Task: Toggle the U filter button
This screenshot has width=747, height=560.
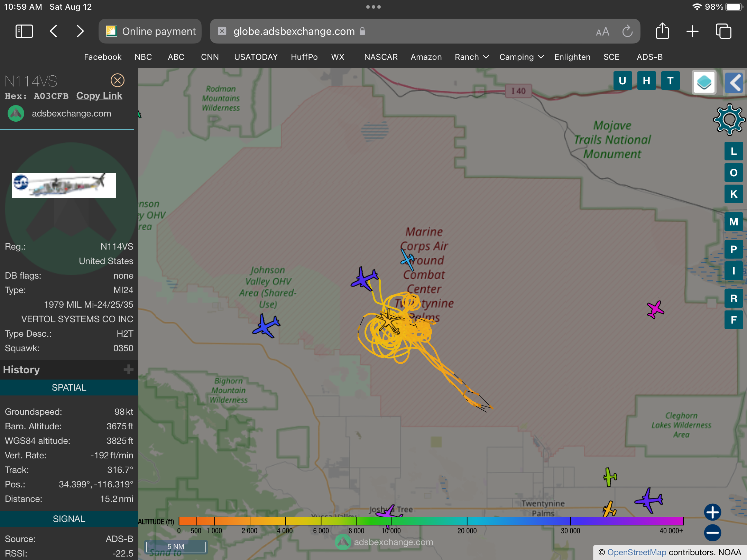Action: click(x=622, y=81)
